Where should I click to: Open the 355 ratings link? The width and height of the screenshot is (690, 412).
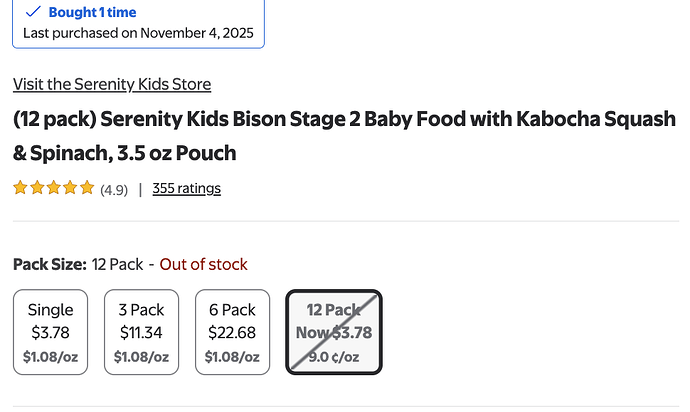coord(186,188)
